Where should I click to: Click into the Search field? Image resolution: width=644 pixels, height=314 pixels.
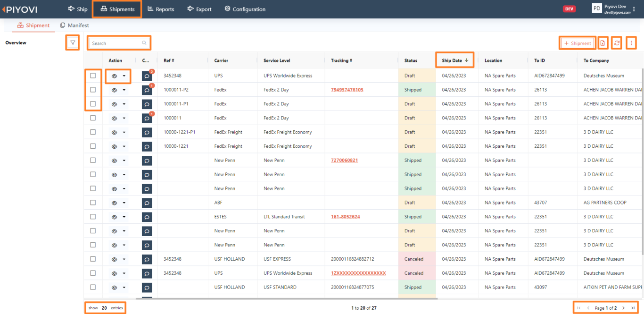coord(119,43)
